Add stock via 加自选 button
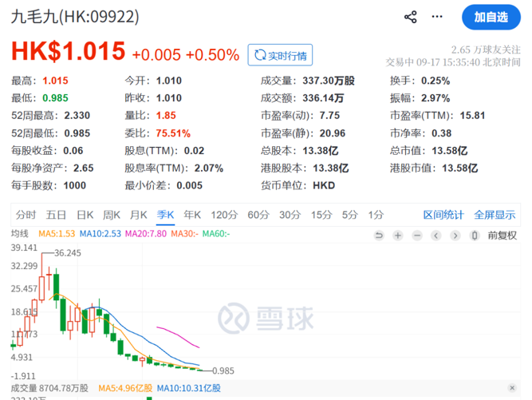The height and width of the screenshot is (400, 532). click(491, 17)
